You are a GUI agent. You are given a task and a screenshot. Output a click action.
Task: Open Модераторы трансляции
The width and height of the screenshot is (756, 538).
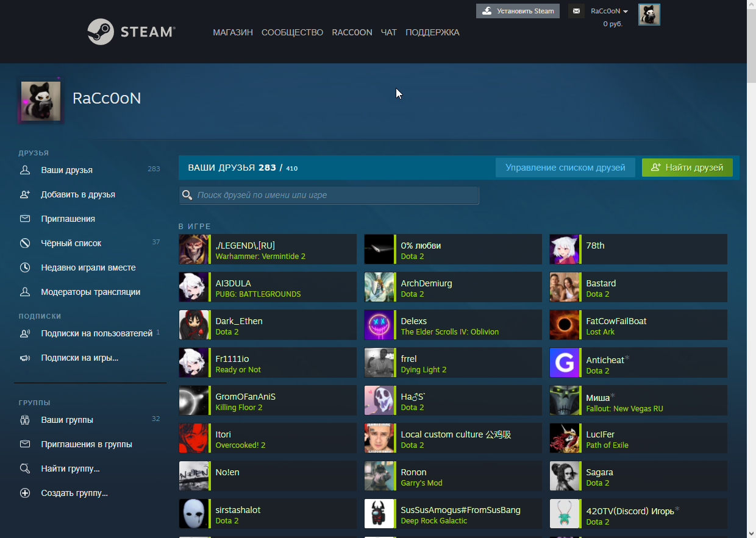90,292
